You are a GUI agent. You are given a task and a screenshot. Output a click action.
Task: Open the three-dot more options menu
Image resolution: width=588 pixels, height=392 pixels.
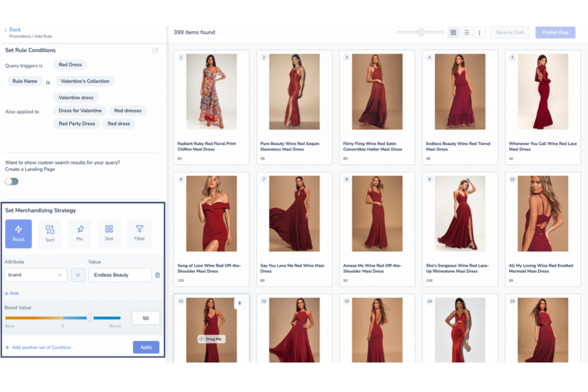click(x=480, y=33)
